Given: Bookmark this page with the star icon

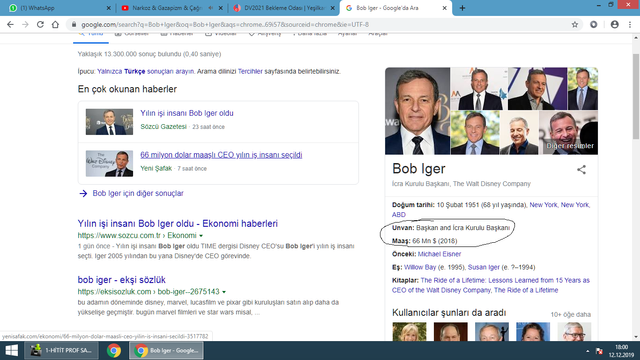Looking at the screenshot, I should 575,24.
